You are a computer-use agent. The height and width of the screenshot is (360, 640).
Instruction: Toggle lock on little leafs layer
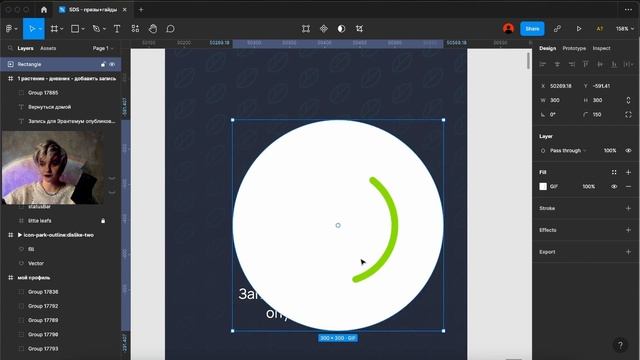click(x=103, y=221)
